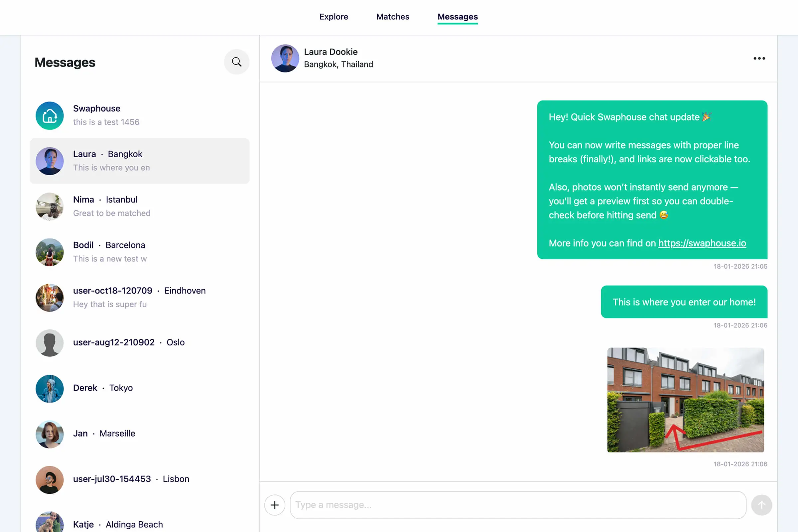The width and height of the screenshot is (798, 532).
Task: Open the conversation search icon
Action: [x=236, y=62]
